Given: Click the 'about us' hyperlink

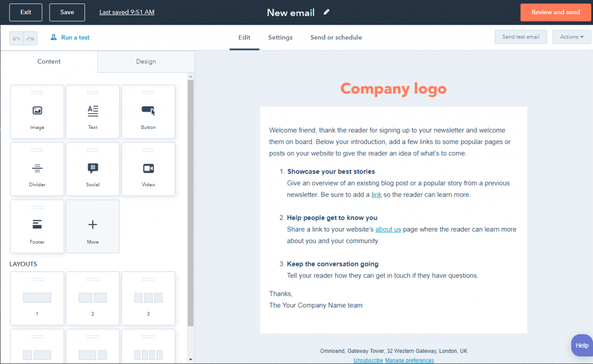Looking at the screenshot, I should 388,230.
